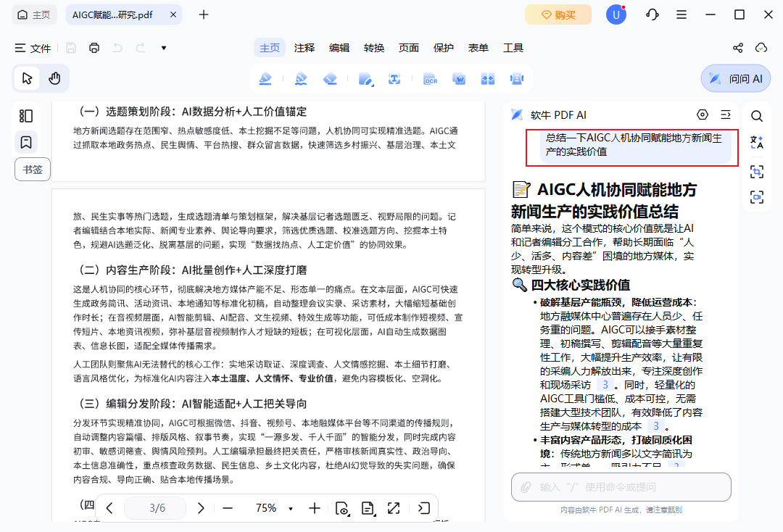
Task: Switch to the 页面 ribbon tab
Action: [x=409, y=48]
